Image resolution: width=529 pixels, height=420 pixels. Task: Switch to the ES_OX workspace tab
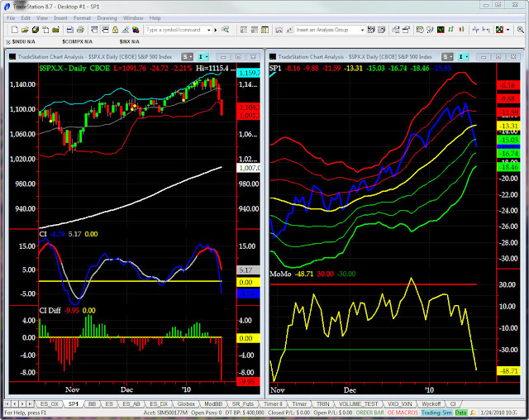pyautogui.click(x=50, y=403)
